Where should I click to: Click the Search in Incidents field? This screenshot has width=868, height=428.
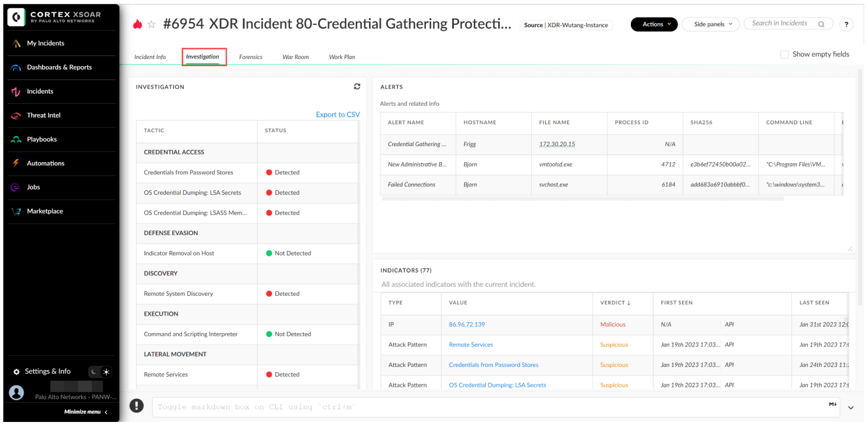(x=780, y=23)
